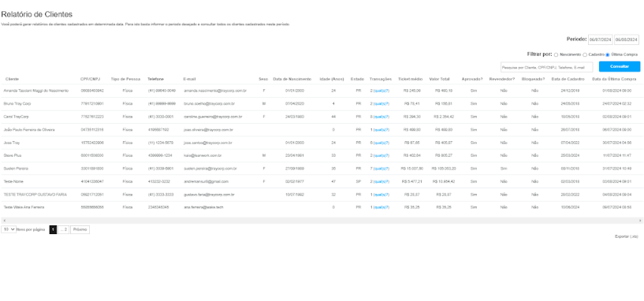This screenshot has height=301, width=644.
Task: Click the Estado column header
Action: click(357, 79)
